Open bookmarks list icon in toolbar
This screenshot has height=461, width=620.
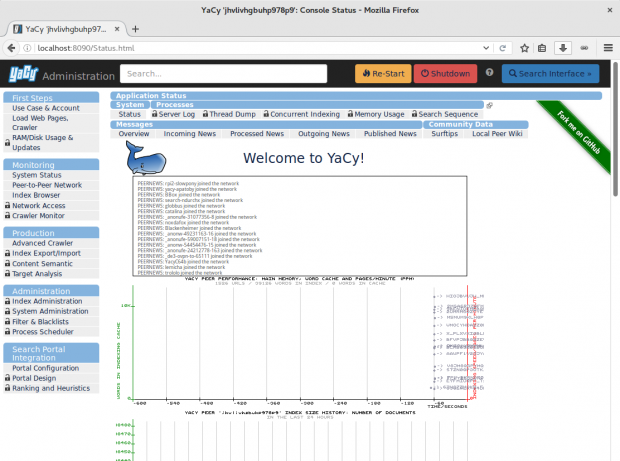click(542, 48)
